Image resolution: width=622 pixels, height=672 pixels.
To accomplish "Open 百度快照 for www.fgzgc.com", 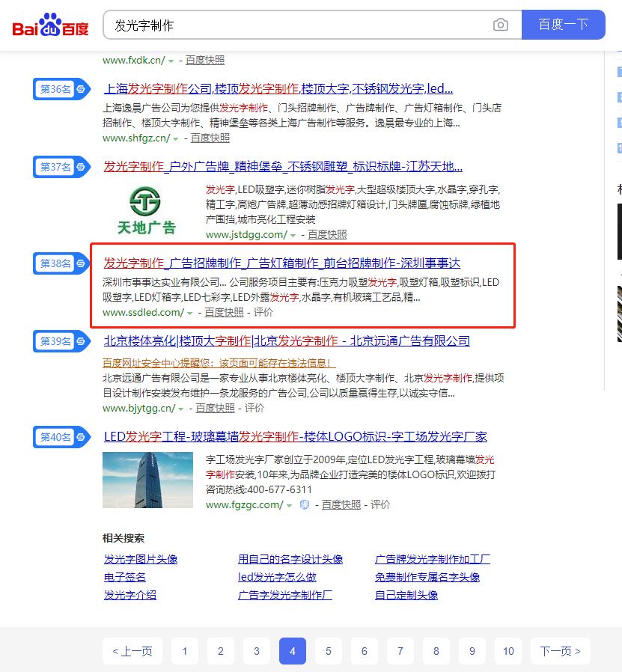I will (341, 504).
